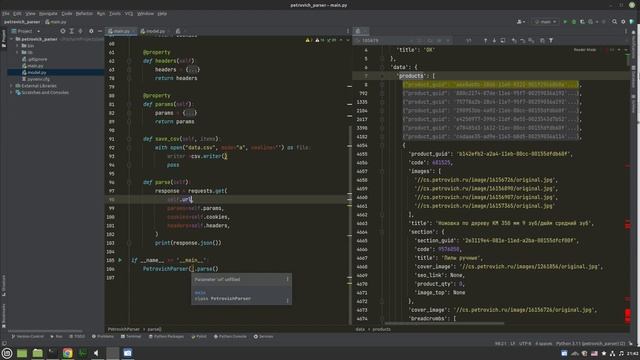Open the Problems tool window
Screen dimensions: 640x360
point(103,337)
